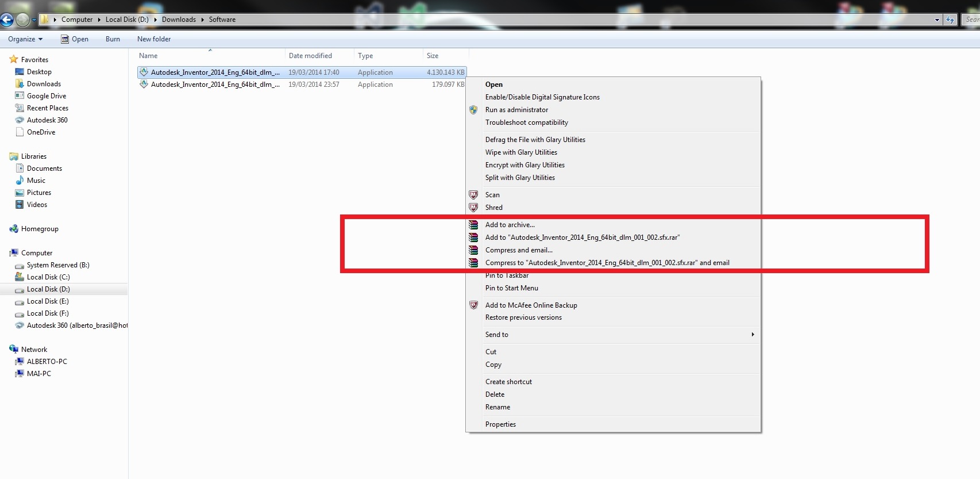Viewport: 980px width, 479px height.
Task: Click the Google Drive icon in sidebar
Action: click(20, 96)
